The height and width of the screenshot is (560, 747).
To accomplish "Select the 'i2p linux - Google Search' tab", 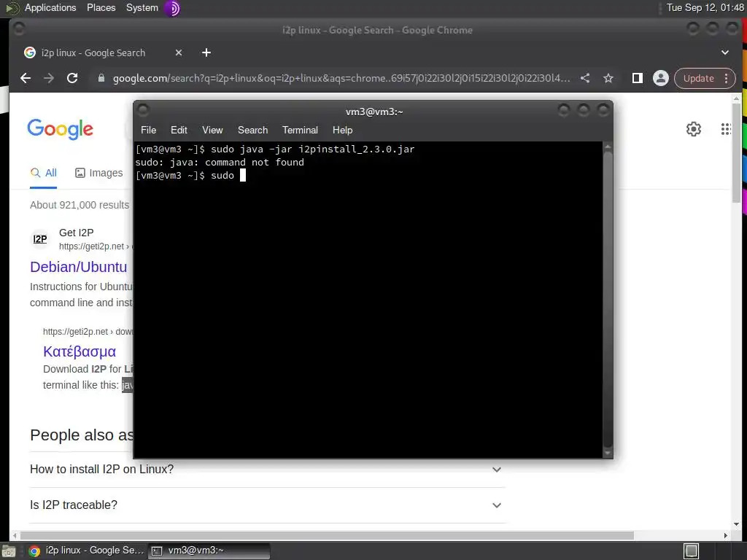I will click(x=104, y=52).
